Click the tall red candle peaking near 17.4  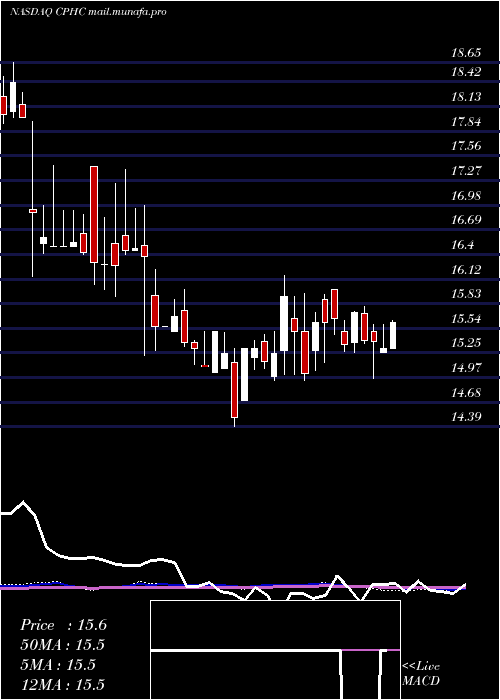coord(94,214)
